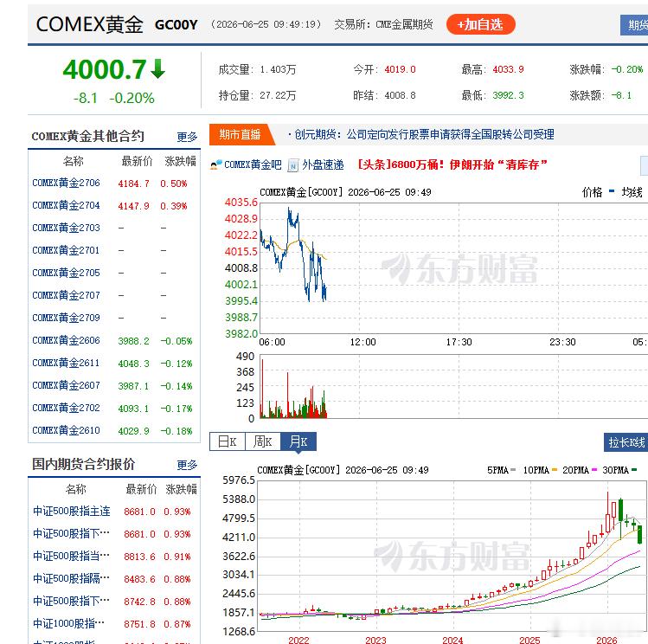Open the COMEX黄金2706 contract link
Image resolution: width=648 pixels, height=644 pixels.
(x=66, y=183)
